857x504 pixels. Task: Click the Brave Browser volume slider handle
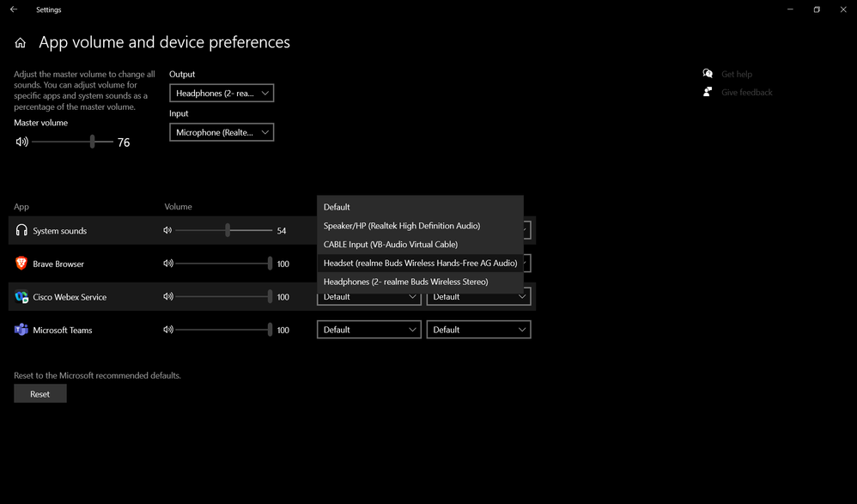270,264
